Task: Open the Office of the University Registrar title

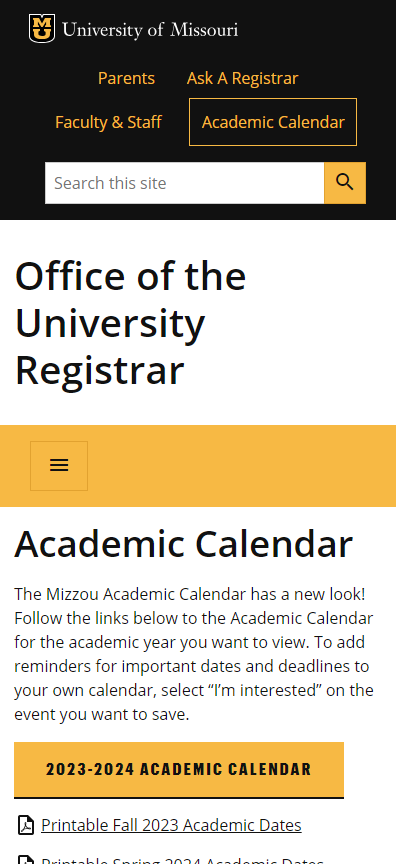Action: click(130, 323)
